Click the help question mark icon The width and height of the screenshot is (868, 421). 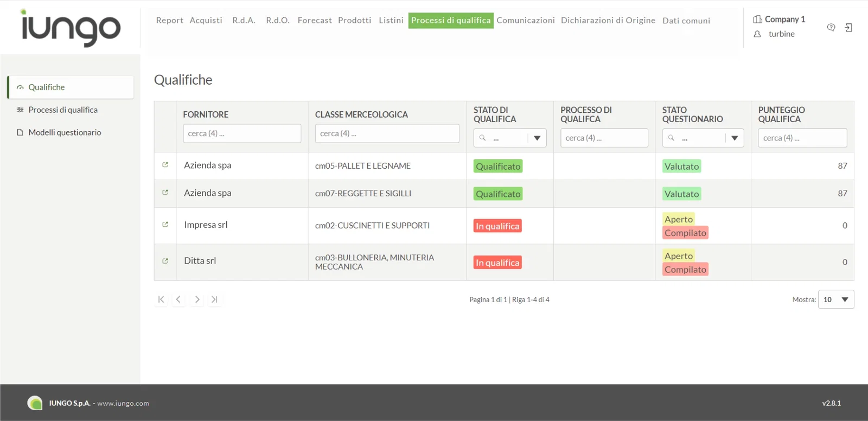pos(831,28)
